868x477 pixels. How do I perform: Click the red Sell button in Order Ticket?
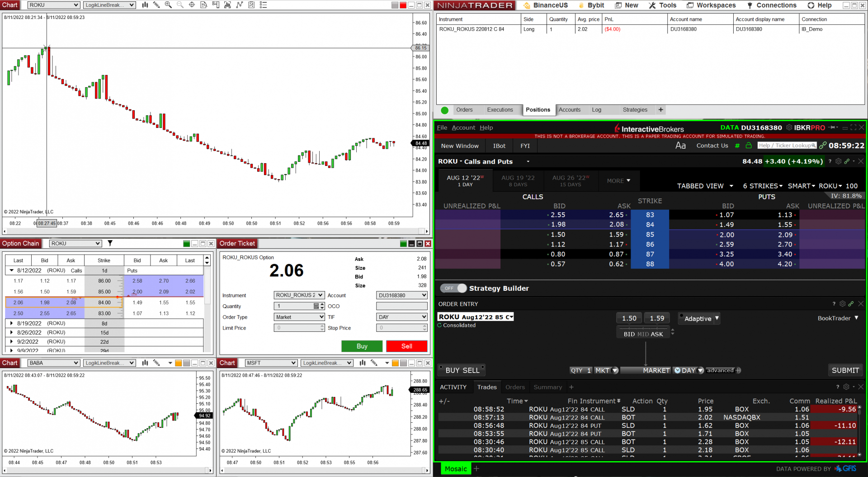pos(407,346)
